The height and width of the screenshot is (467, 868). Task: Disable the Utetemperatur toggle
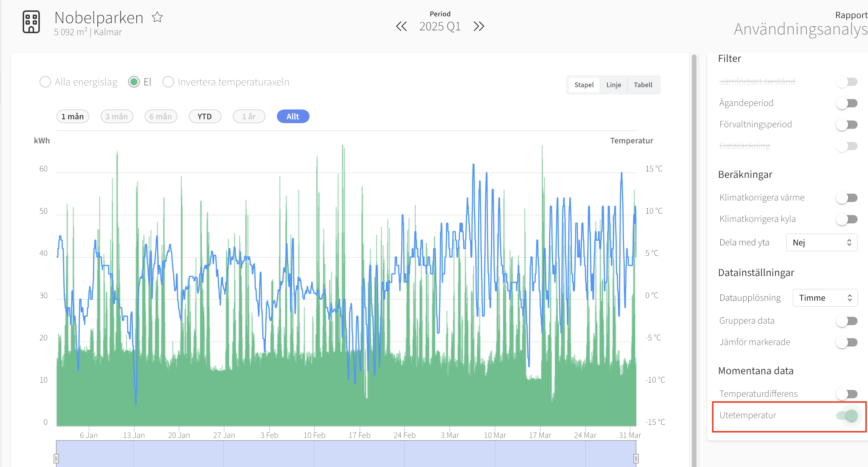coord(847,415)
